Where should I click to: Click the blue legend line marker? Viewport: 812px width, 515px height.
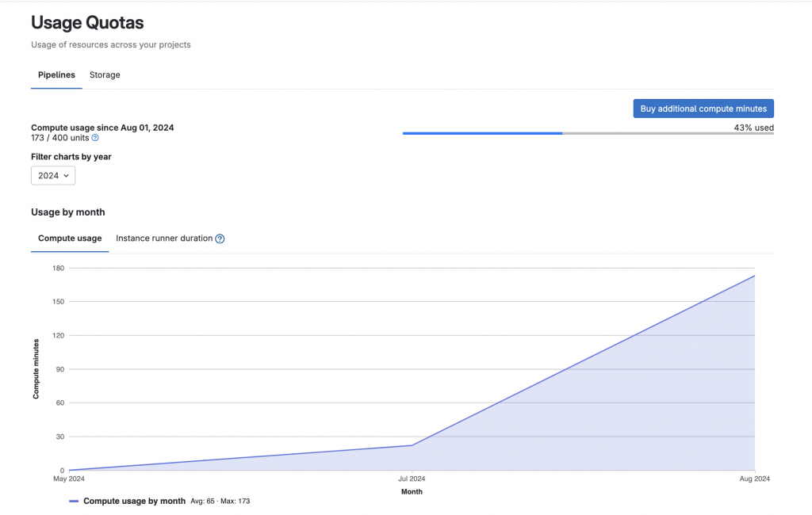pos(74,502)
